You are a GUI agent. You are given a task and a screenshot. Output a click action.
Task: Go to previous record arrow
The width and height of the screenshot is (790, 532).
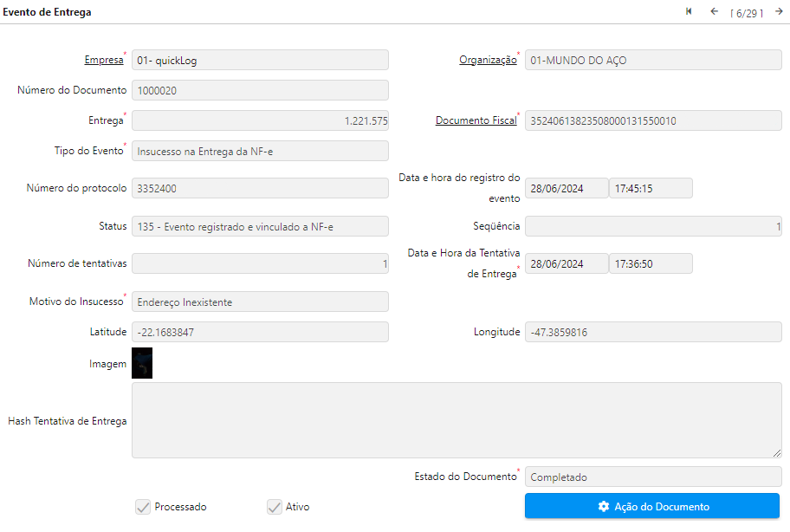click(714, 11)
